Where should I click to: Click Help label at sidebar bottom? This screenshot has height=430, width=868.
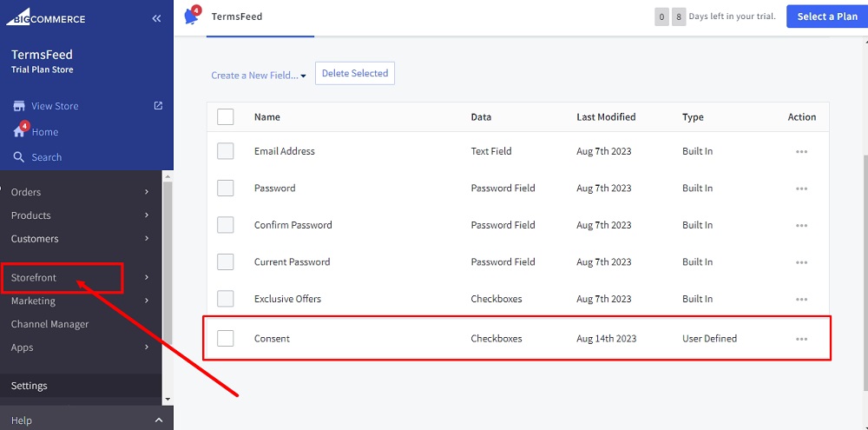pyautogui.click(x=22, y=420)
